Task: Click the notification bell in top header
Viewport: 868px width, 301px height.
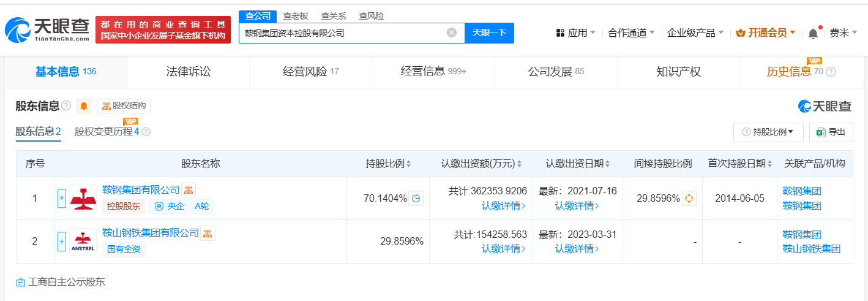Action: coord(813,33)
